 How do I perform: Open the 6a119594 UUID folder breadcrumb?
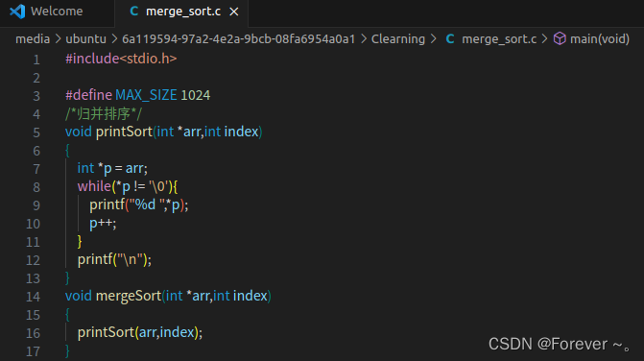(238, 39)
